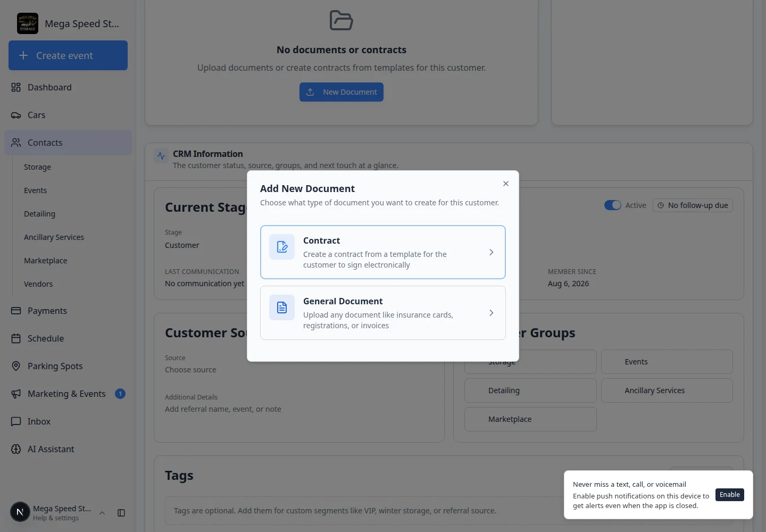Screen dimensions: 766x532
Task: Open Marketing & Events
Action: [x=68, y=394]
